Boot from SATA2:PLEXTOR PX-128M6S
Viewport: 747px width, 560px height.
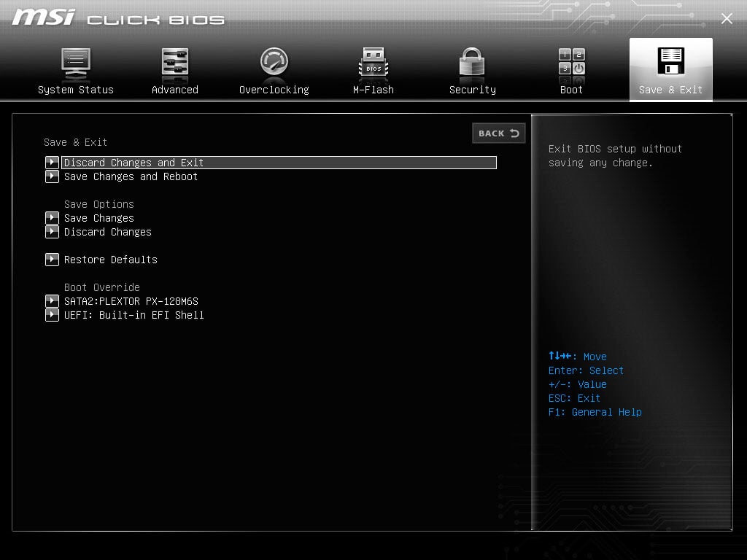point(131,301)
